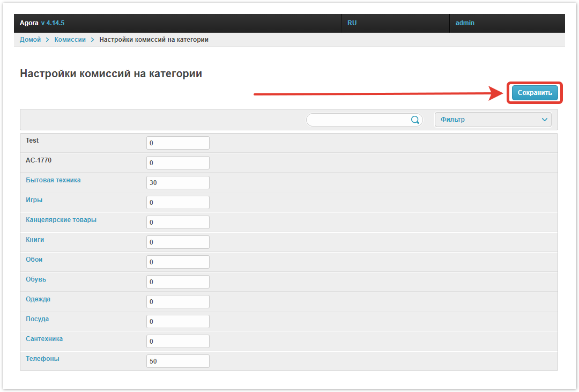579x392 pixels.
Task: Focus commission field for Обувь
Action: pyautogui.click(x=177, y=282)
